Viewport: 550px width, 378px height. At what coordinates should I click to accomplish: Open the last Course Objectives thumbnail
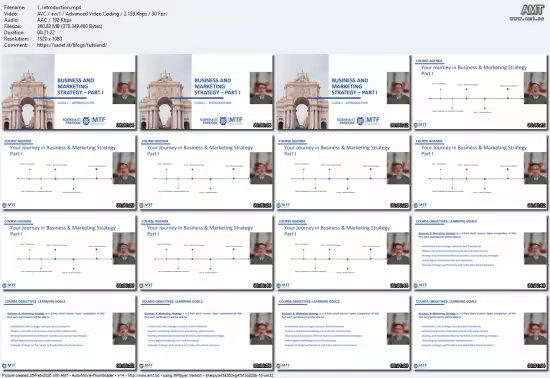pos(480,332)
